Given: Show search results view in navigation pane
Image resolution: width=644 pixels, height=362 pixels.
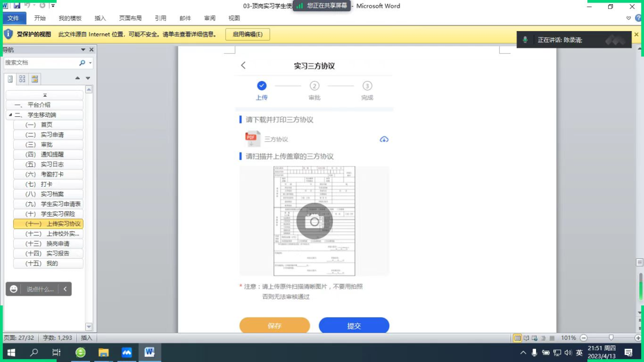Looking at the screenshot, I should click(35, 79).
